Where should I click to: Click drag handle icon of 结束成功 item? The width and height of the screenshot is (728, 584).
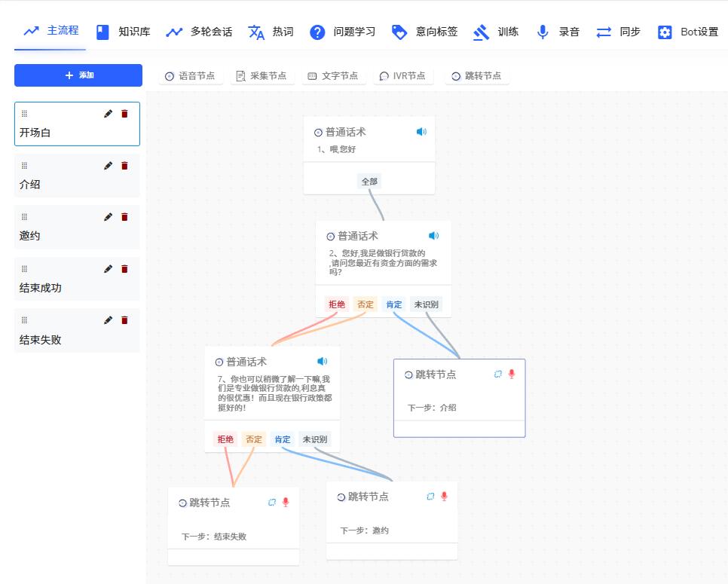tap(24, 269)
